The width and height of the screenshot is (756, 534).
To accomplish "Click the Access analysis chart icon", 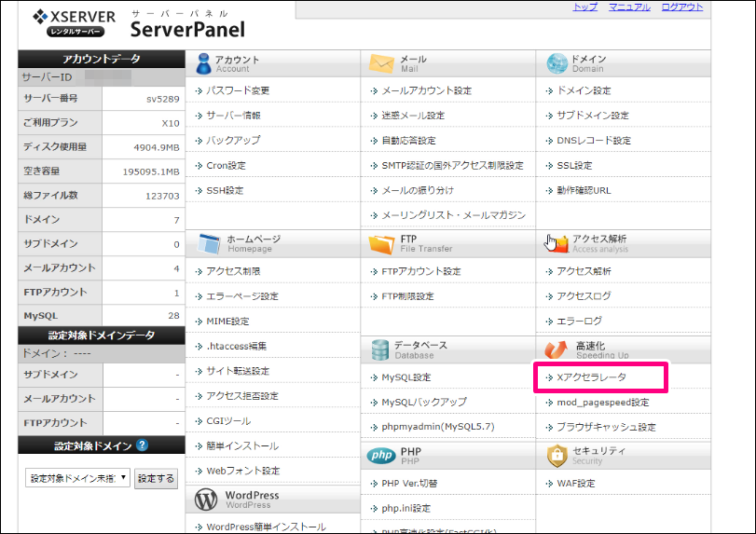I will (x=557, y=244).
